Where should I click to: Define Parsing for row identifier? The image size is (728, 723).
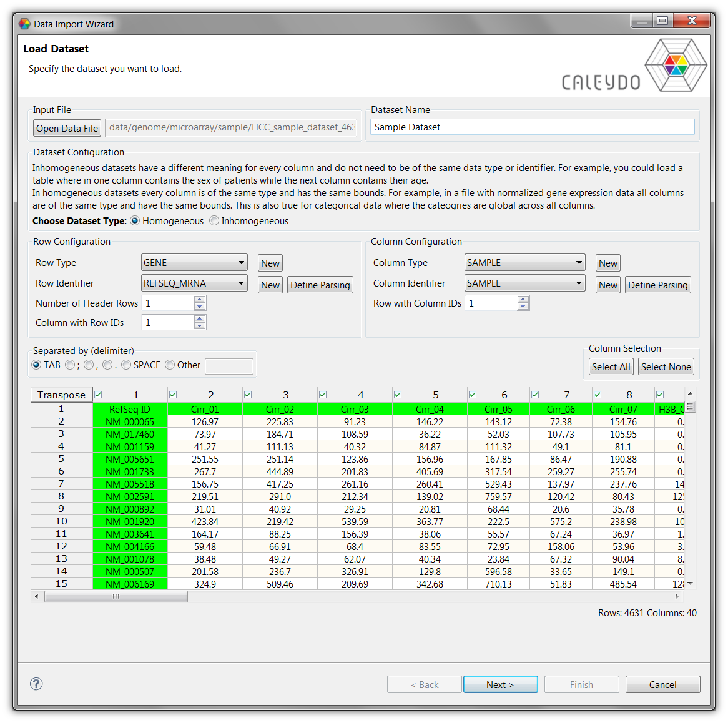point(320,285)
